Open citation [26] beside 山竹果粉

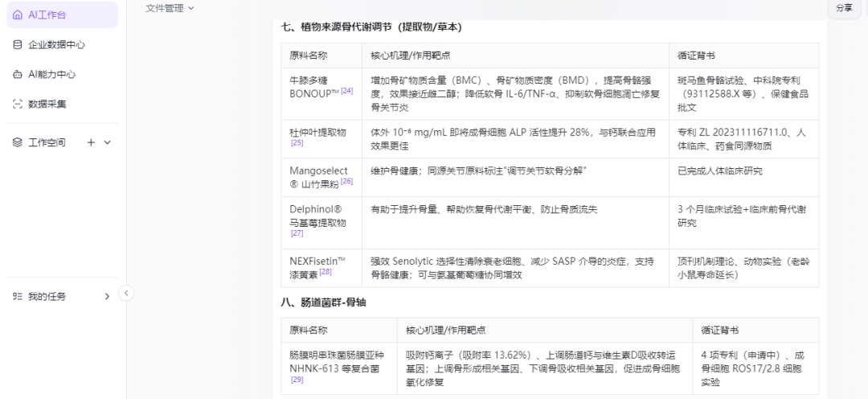click(x=347, y=181)
